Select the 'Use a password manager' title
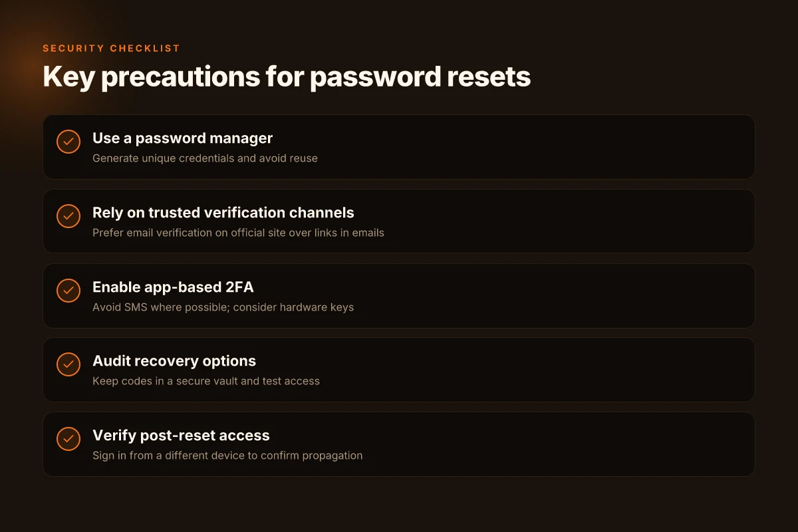This screenshot has height=532, width=798. click(x=183, y=138)
